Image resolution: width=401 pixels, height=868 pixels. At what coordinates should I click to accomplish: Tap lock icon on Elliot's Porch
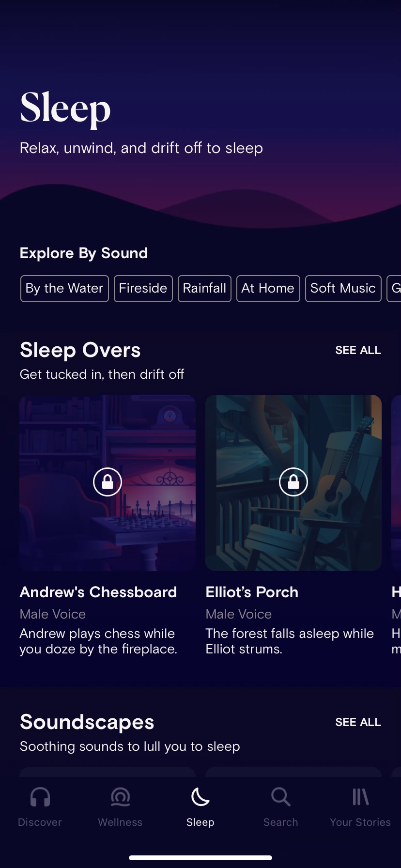(x=293, y=482)
